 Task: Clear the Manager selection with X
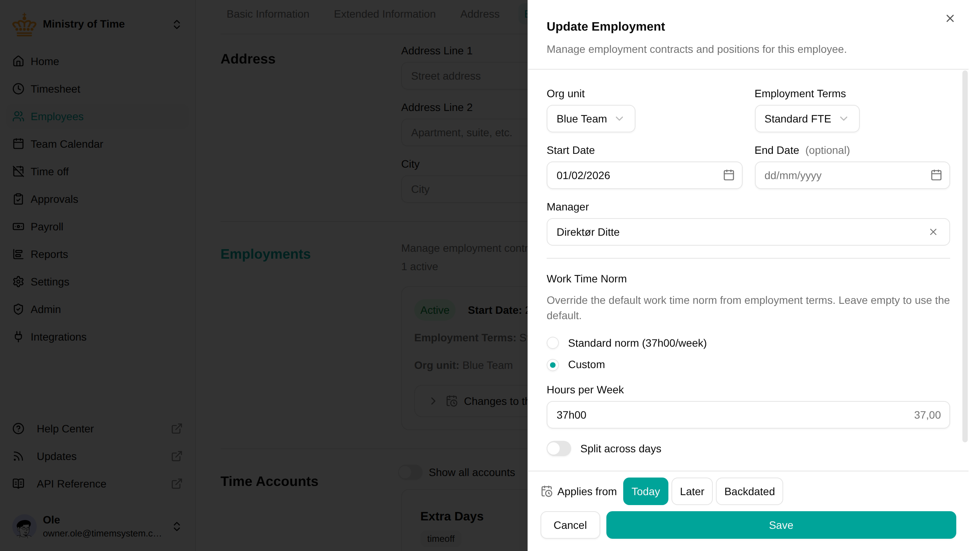click(x=933, y=232)
